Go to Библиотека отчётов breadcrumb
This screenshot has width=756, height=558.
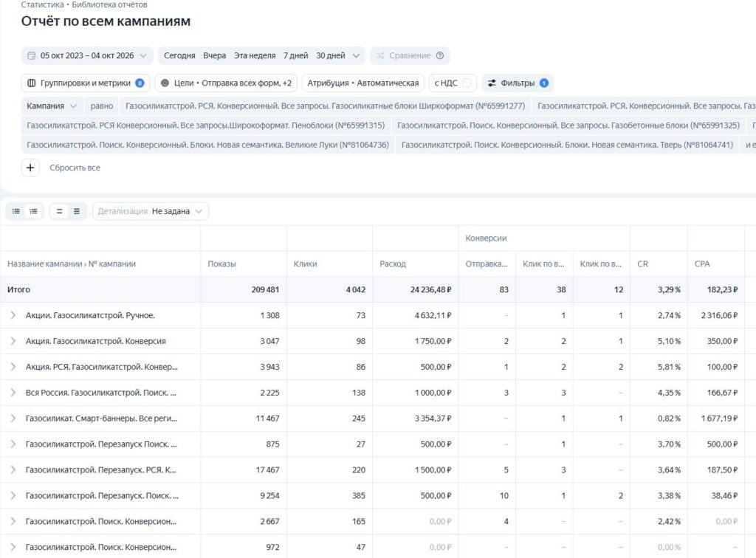coord(109,4)
